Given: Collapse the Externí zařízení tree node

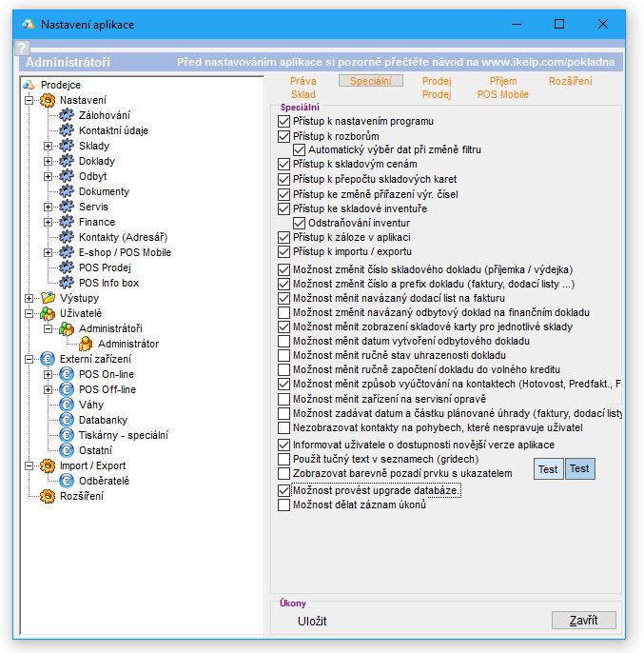Looking at the screenshot, I should click(x=29, y=359).
